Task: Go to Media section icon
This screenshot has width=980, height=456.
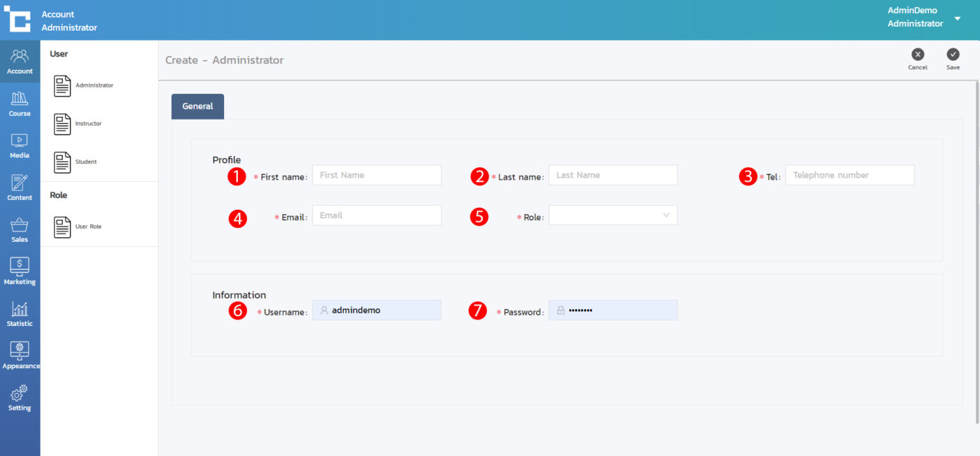Action: point(20,145)
